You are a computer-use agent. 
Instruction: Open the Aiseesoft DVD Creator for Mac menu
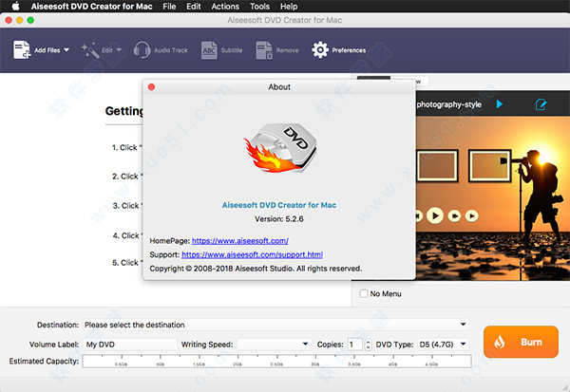(x=91, y=7)
